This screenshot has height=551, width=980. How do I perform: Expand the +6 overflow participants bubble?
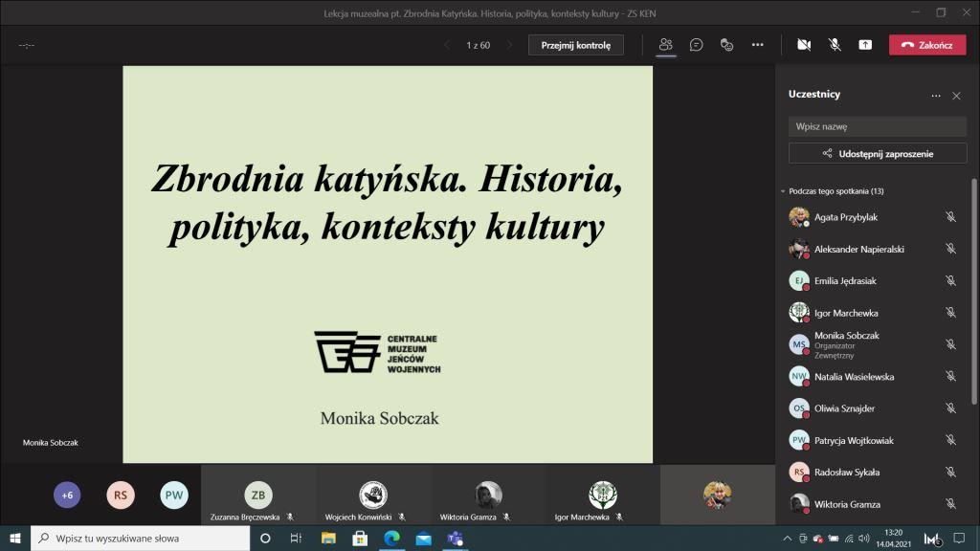coord(67,495)
